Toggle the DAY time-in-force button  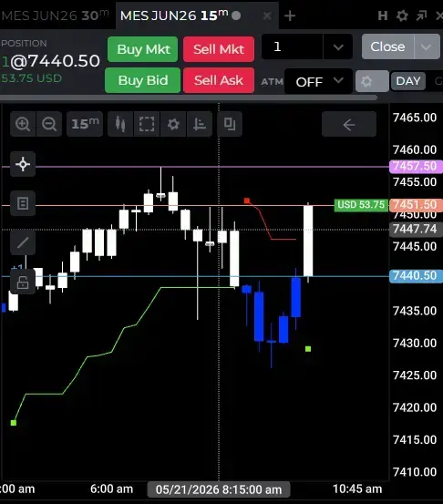pos(408,81)
